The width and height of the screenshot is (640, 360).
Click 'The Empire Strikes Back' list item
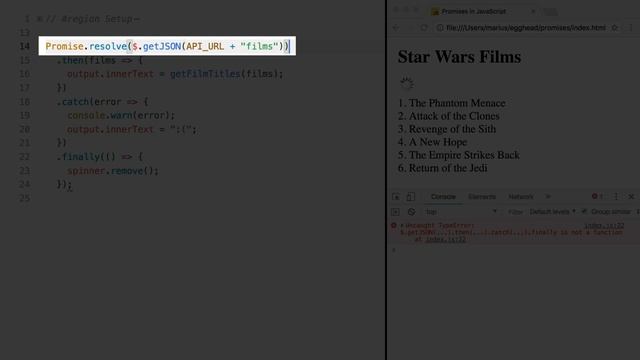tap(464, 155)
